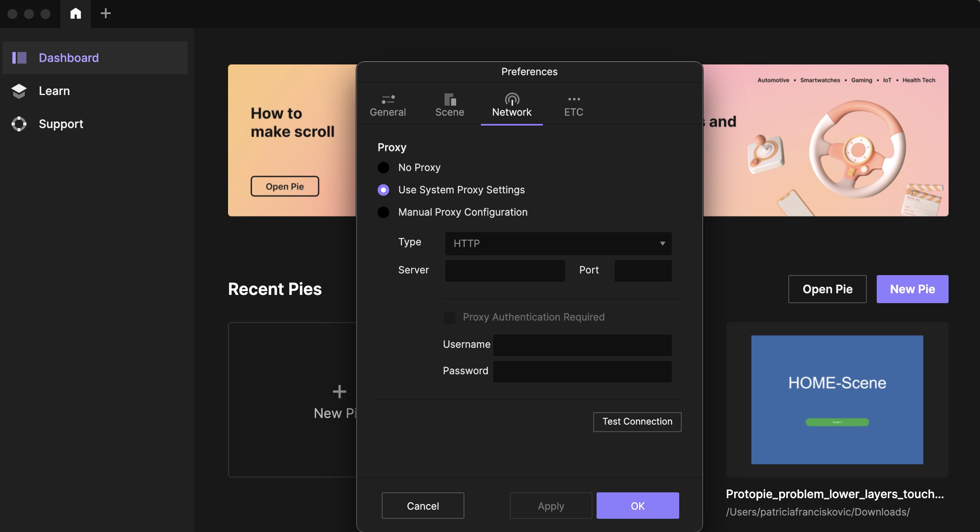Click the home tab icon

[x=76, y=14]
